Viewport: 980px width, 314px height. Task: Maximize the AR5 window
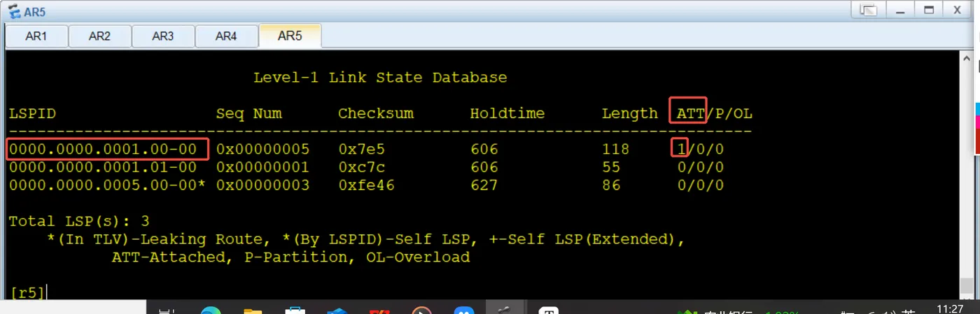click(x=929, y=10)
